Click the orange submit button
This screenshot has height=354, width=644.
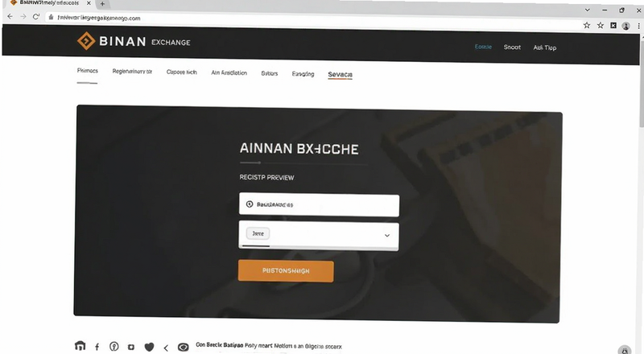(x=286, y=271)
